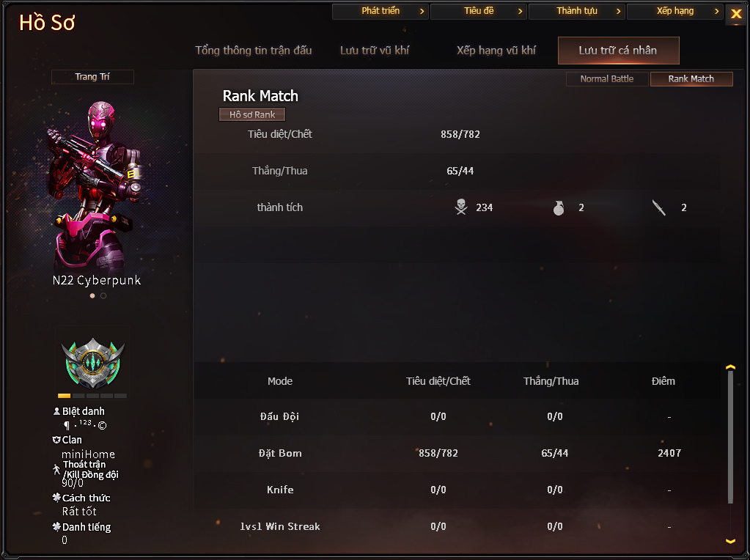Click the knife kills icon
This screenshot has height=560, width=750.
tap(658, 207)
